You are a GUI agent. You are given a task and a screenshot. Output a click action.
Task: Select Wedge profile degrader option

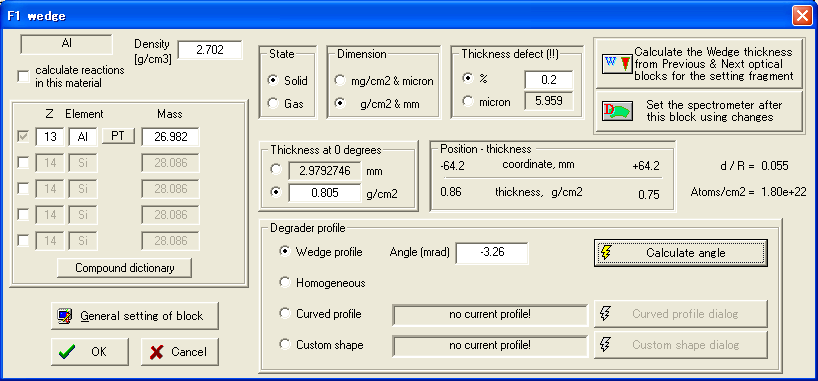coord(284,252)
